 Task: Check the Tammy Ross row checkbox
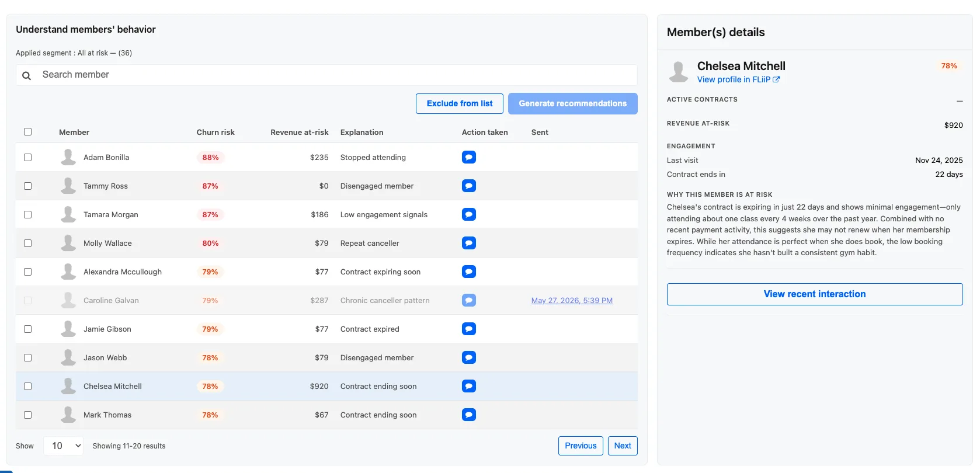pos(27,186)
